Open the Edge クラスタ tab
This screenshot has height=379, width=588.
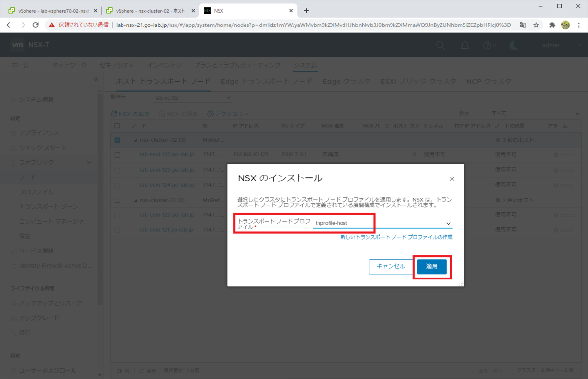pyautogui.click(x=346, y=81)
